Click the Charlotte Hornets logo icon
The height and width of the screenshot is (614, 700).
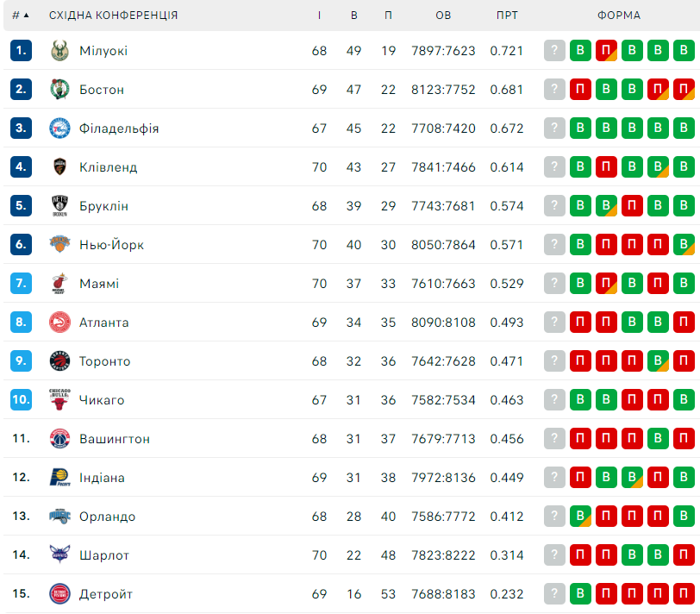tap(59, 554)
